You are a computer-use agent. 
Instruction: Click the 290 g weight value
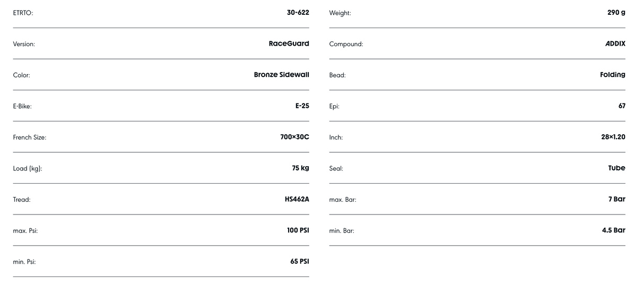click(616, 12)
